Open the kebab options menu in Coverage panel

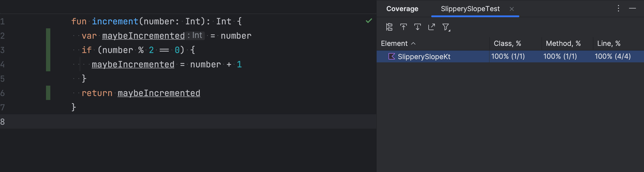[618, 8]
